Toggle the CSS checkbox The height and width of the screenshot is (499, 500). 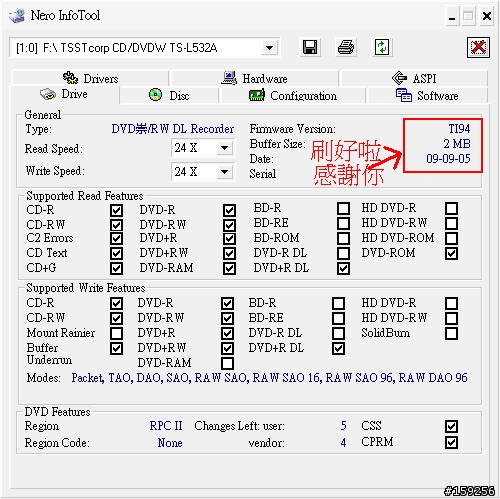pyautogui.click(x=451, y=426)
